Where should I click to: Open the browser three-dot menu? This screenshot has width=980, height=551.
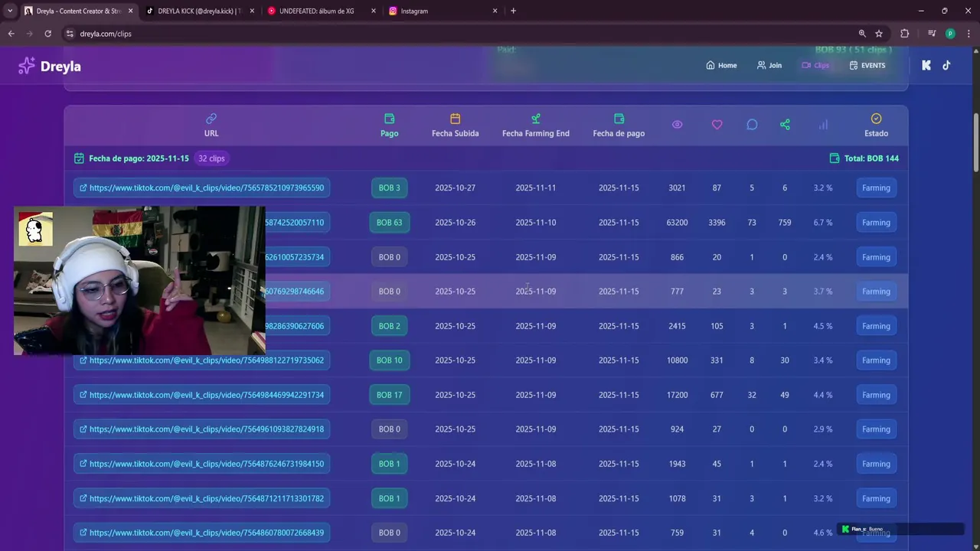click(x=969, y=34)
